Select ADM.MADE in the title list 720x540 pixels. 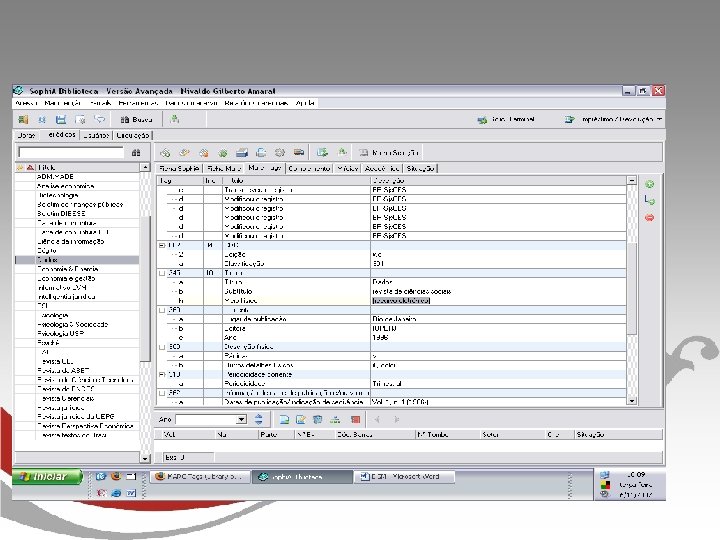[x=55, y=177]
